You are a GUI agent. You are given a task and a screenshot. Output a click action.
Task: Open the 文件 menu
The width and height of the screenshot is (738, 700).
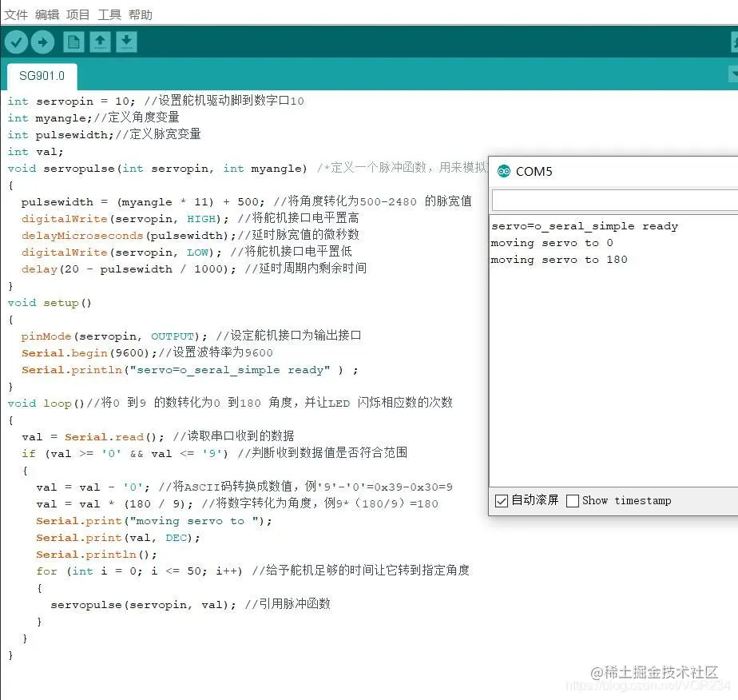coord(16,15)
